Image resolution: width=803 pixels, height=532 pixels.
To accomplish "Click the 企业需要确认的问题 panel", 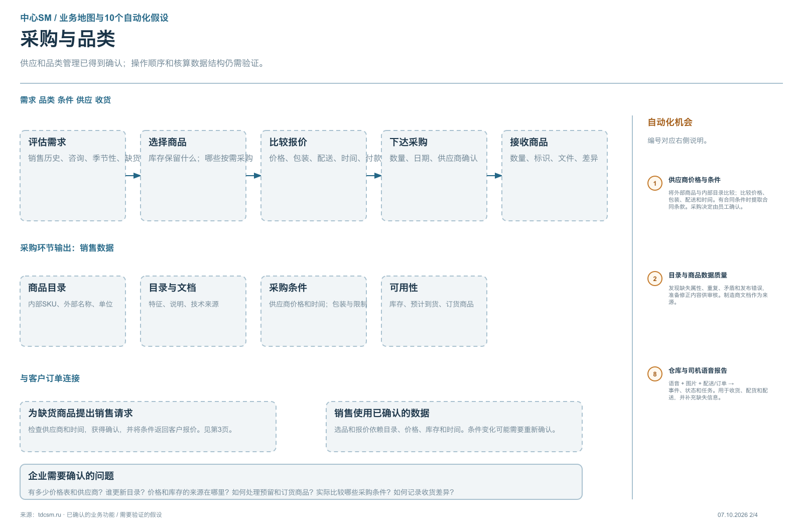I will (301, 482).
